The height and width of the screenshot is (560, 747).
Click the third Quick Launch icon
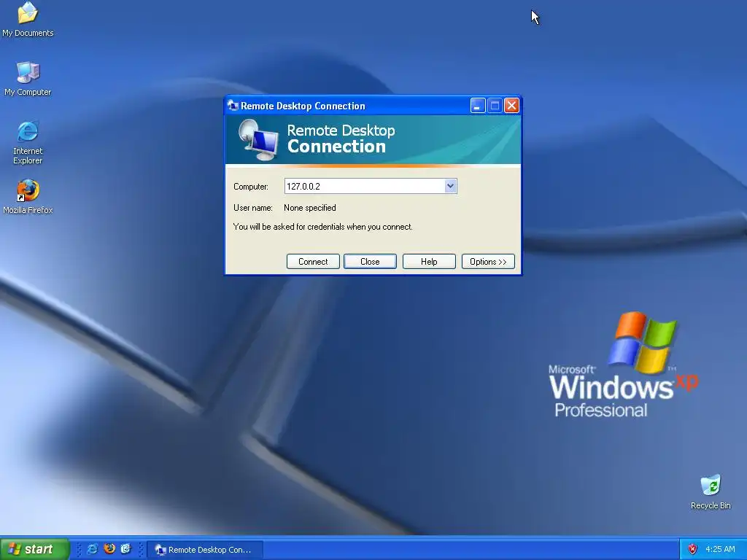point(125,549)
